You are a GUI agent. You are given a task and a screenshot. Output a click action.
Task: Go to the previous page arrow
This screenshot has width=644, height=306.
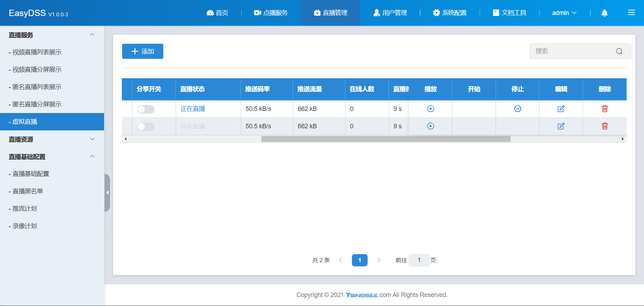pyautogui.click(x=340, y=260)
